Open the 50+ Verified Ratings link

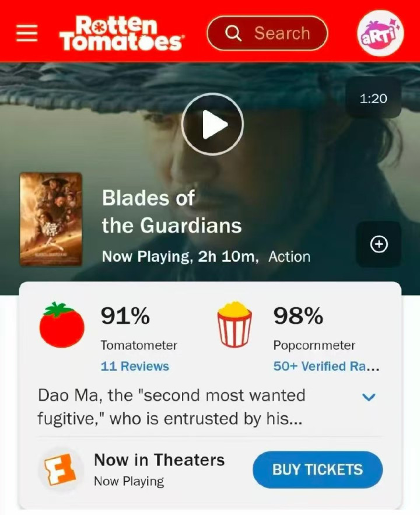pos(326,366)
